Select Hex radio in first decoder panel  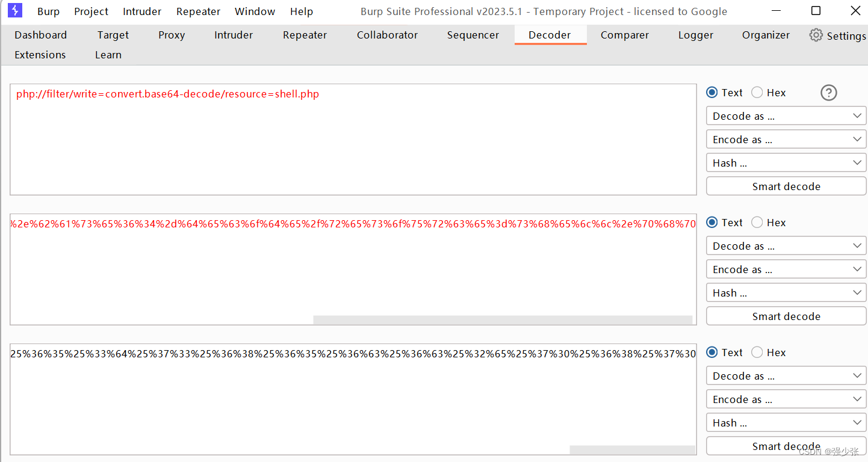point(757,93)
